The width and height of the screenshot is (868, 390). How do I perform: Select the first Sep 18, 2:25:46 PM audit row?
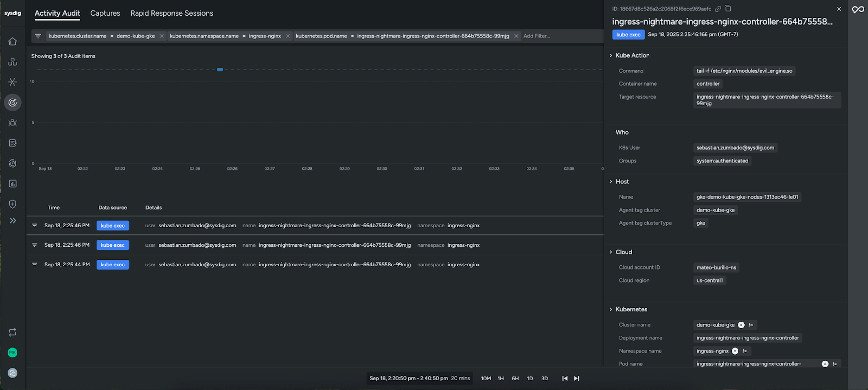315,226
